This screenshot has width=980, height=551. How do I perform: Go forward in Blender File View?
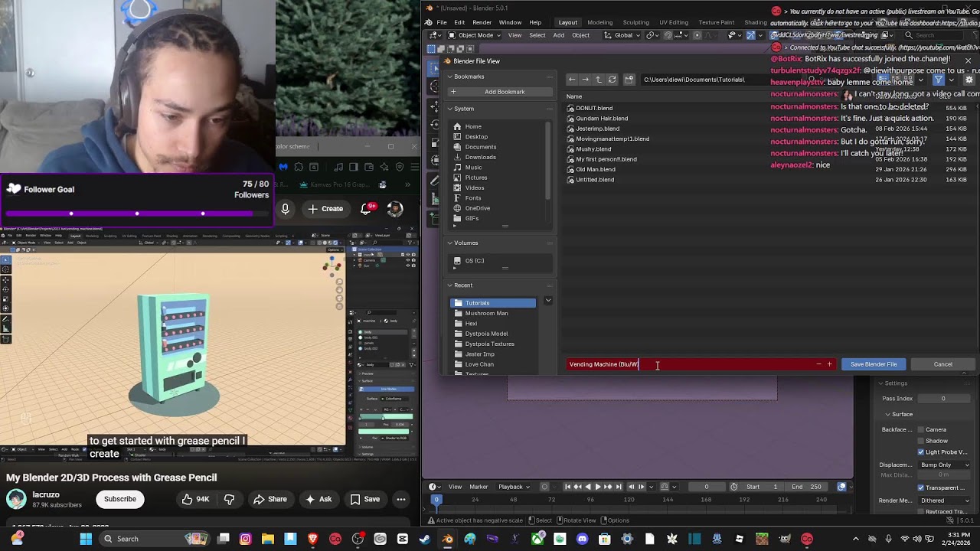coord(586,80)
